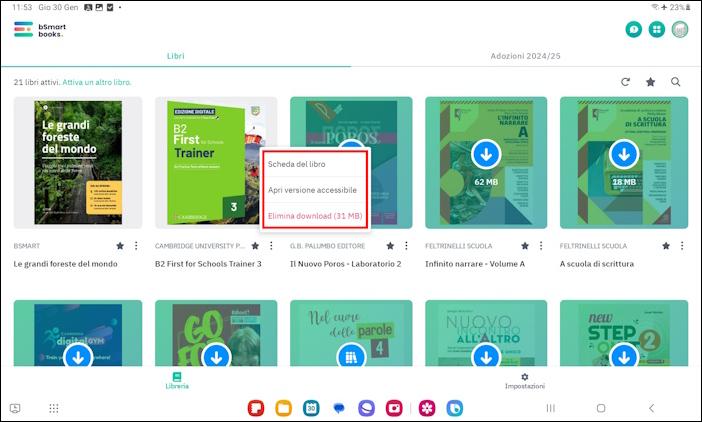Switch to the Adozioni 2024/25 tab
Image resolution: width=702 pixels, height=422 pixels.
(525, 56)
